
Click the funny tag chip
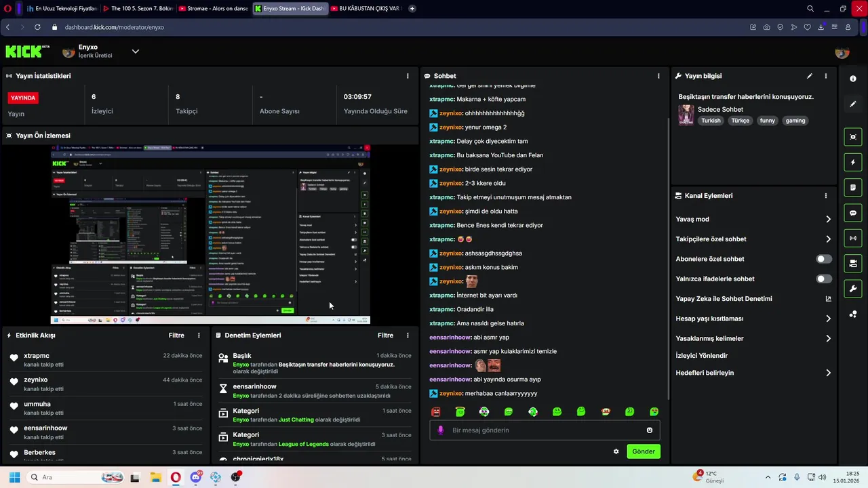point(767,121)
